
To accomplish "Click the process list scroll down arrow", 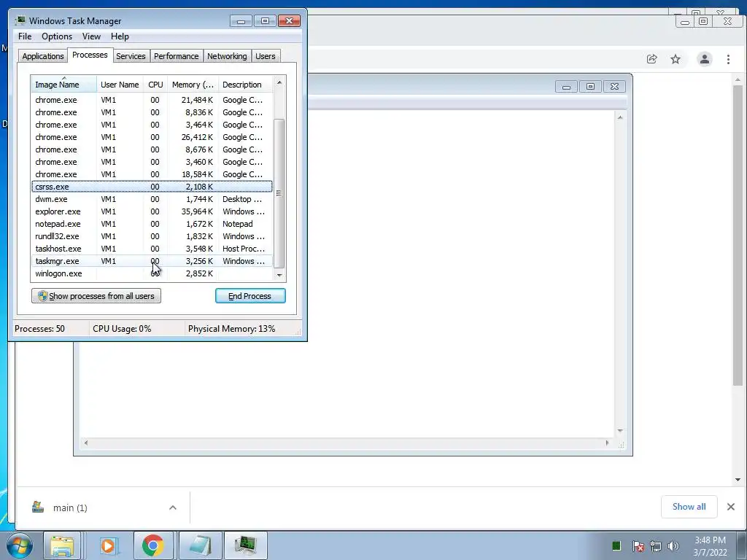I will [279, 275].
